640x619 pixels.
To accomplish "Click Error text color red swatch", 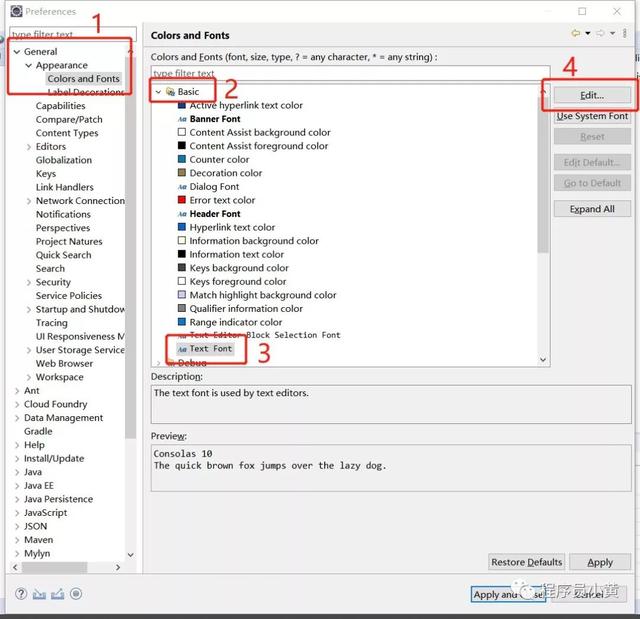I will pos(182,200).
